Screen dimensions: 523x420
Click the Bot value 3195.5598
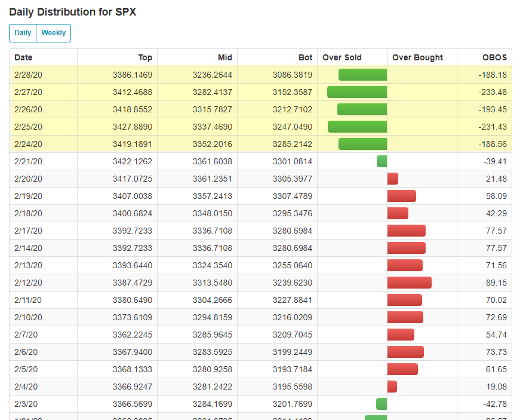click(x=292, y=387)
